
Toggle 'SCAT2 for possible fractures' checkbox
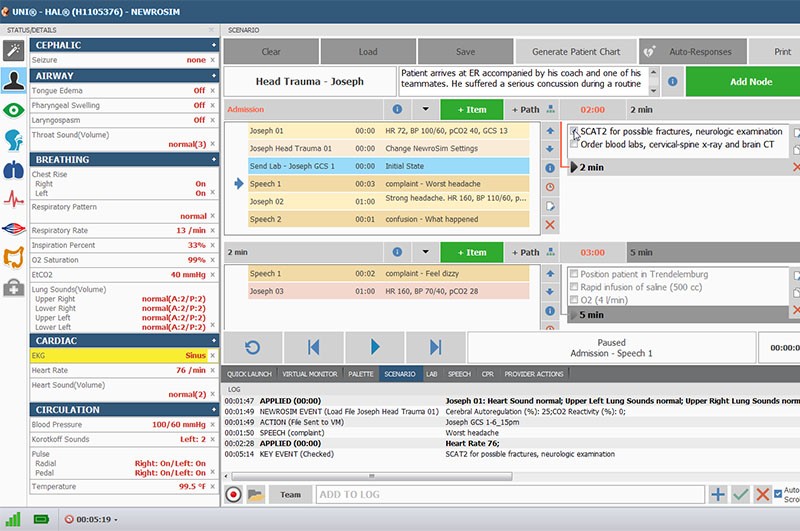574,131
